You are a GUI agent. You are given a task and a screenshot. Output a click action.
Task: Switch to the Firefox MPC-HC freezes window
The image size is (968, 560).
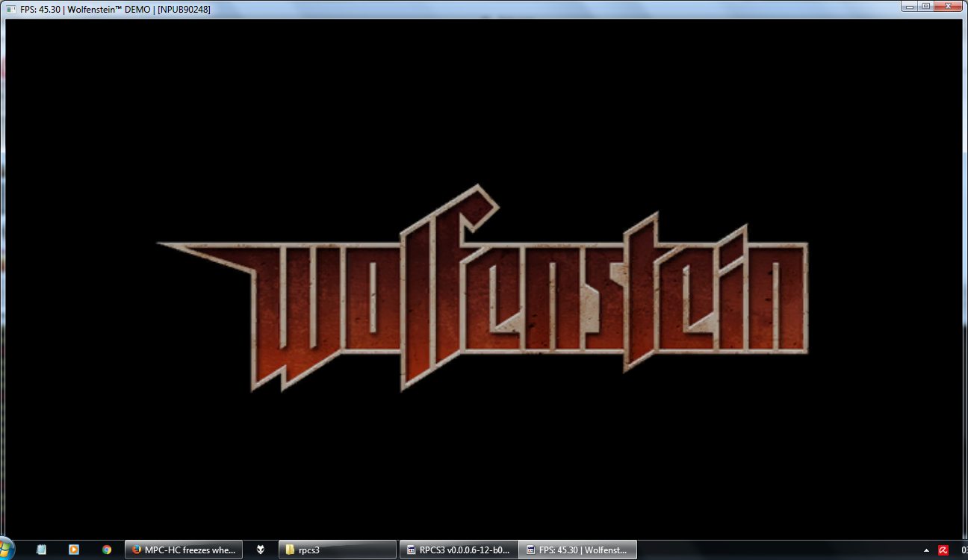[x=184, y=550]
